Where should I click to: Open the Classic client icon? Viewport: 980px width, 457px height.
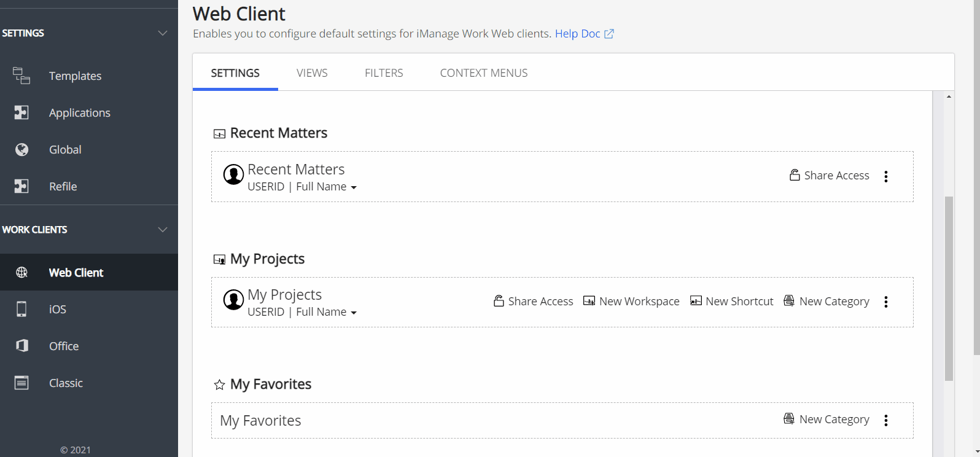[x=21, y=383]
